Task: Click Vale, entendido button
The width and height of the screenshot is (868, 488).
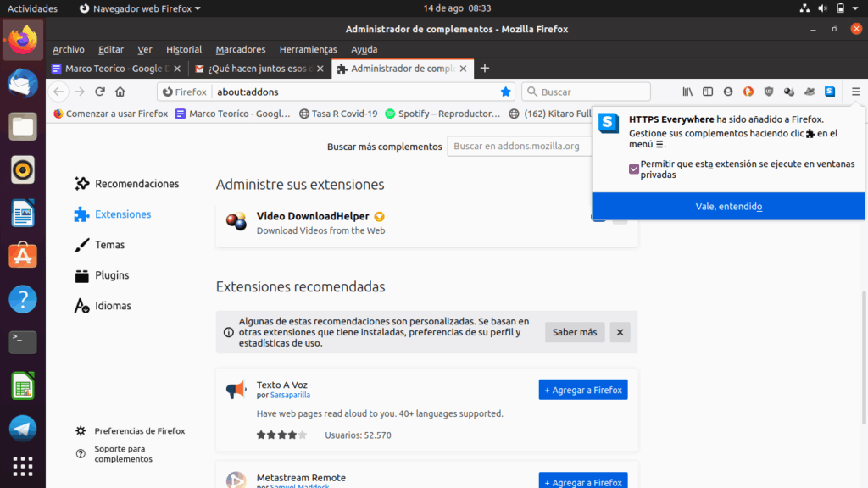Action: point(728,207)
